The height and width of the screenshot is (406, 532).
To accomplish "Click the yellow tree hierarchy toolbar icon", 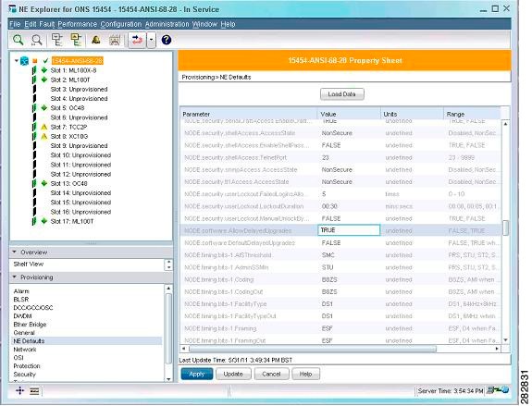I will coord(76,40).
